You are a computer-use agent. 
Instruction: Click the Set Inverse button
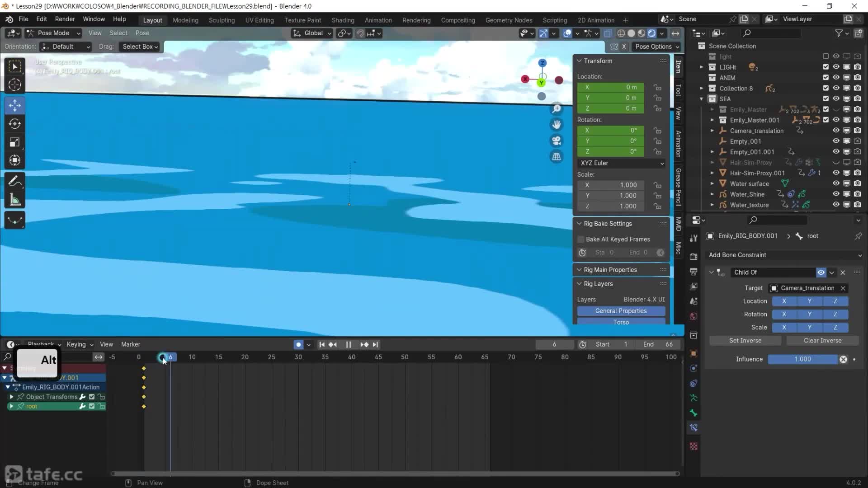(x=745, y=341)
